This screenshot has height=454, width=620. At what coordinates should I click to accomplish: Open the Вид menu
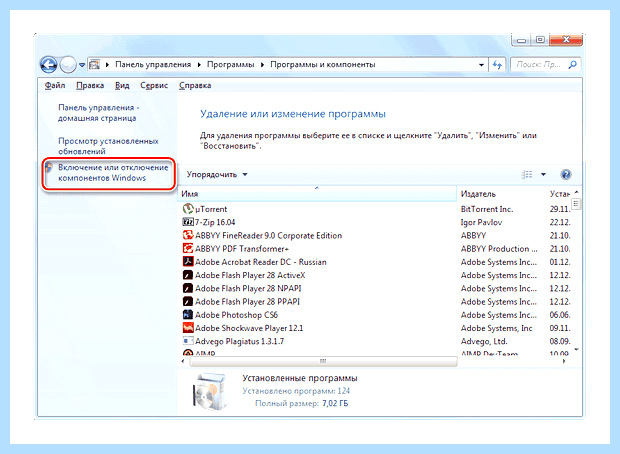[122, 85]
